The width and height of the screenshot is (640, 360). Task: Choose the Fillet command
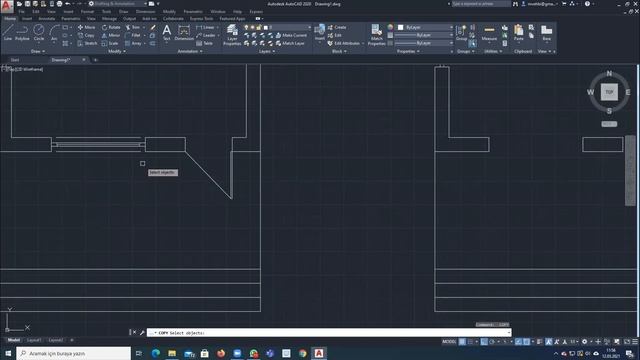point(133,36)
